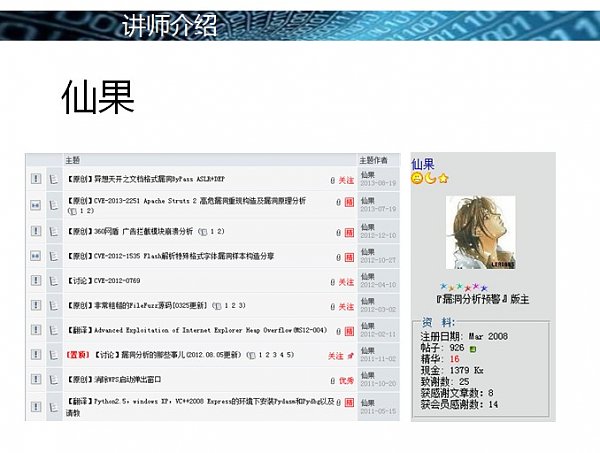Click the 注册日期 Mar 2008 text
This screenshot has width=600, height=453.
point(464,336)
